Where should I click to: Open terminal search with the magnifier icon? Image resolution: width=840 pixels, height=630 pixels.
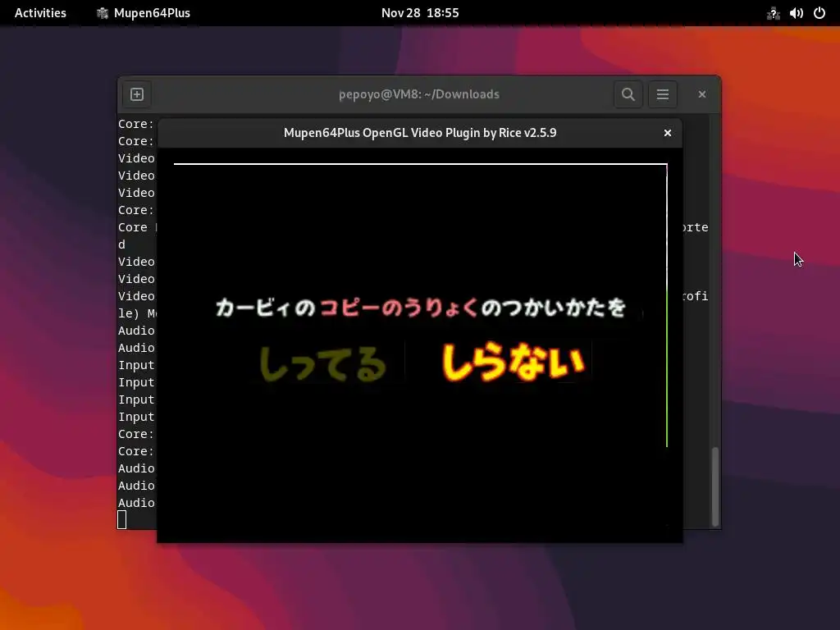[x=628, y=94]
